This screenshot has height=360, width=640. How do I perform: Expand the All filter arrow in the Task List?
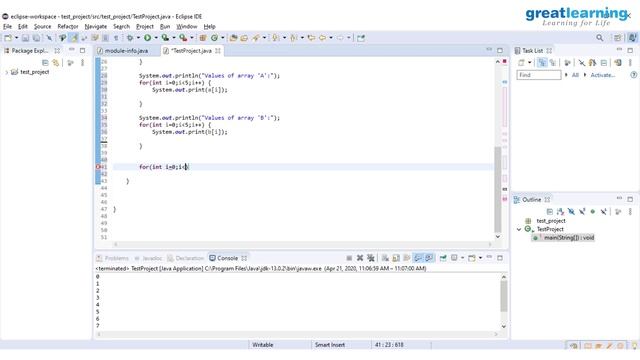tap(566, 75)
